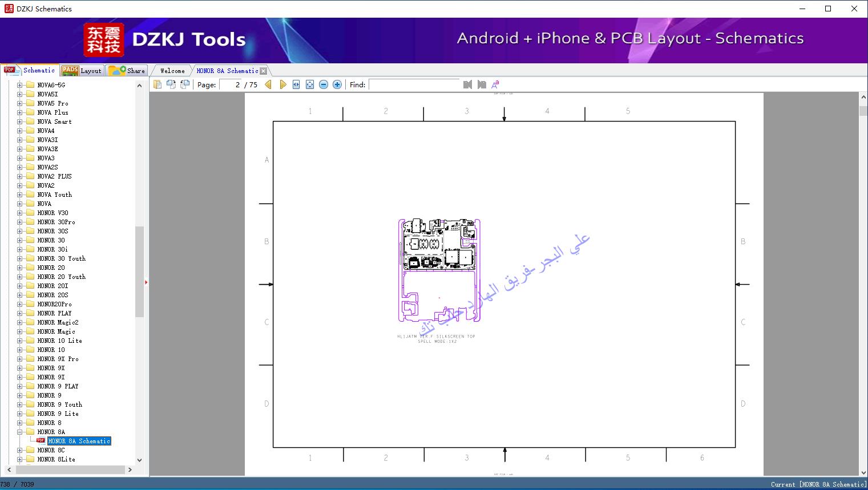
Task: Find previous search match
Action: click(x=468, y=84)
